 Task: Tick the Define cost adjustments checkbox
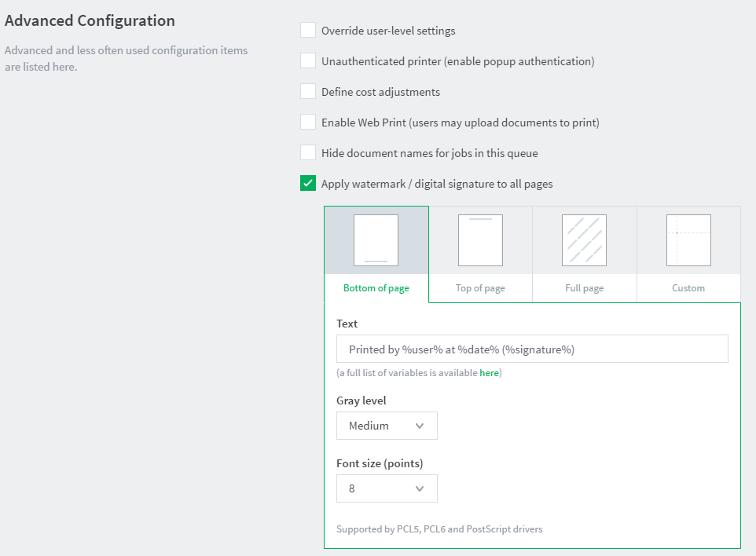point(308,91)
